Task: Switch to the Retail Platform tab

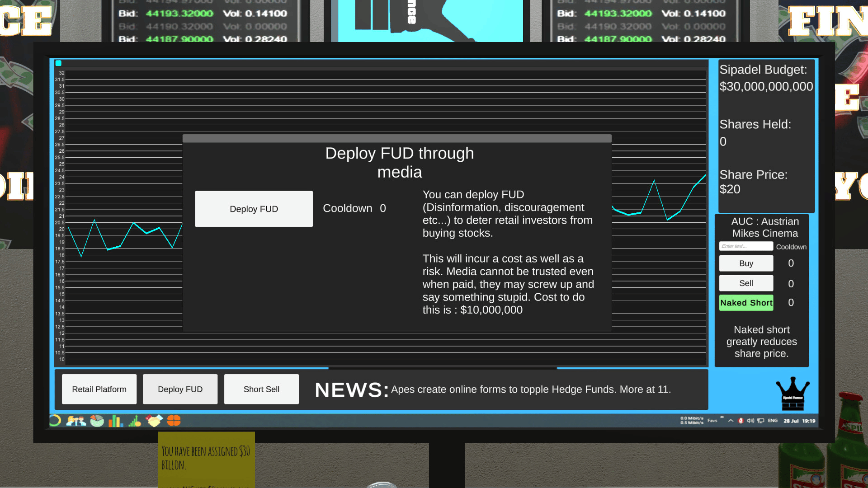Action: click(x=99, y=389)
